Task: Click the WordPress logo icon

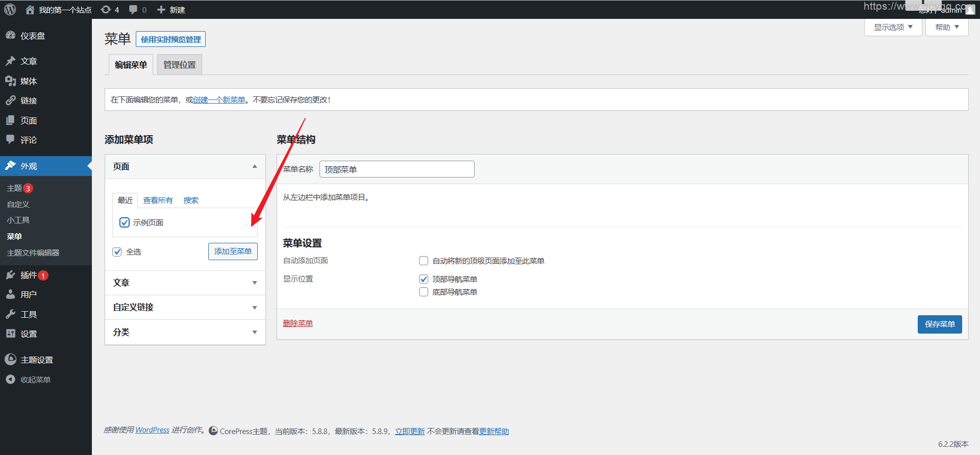Action: (10, 10)
